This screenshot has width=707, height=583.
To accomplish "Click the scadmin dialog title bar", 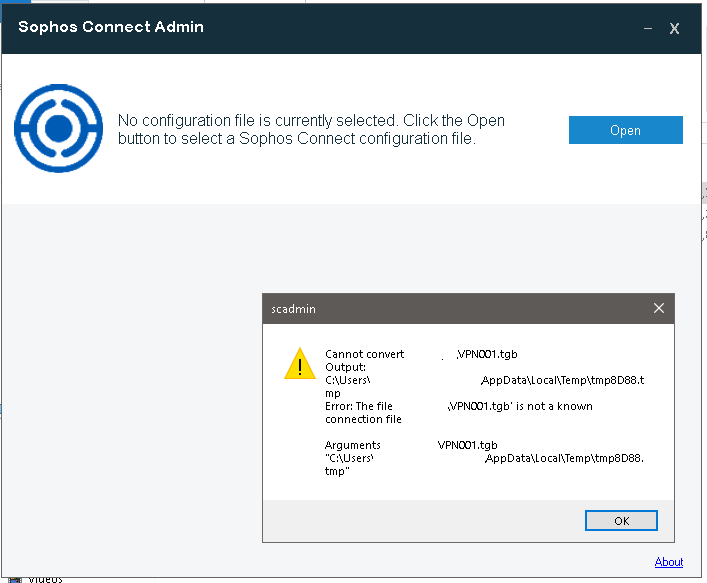I will pos(450,308).
